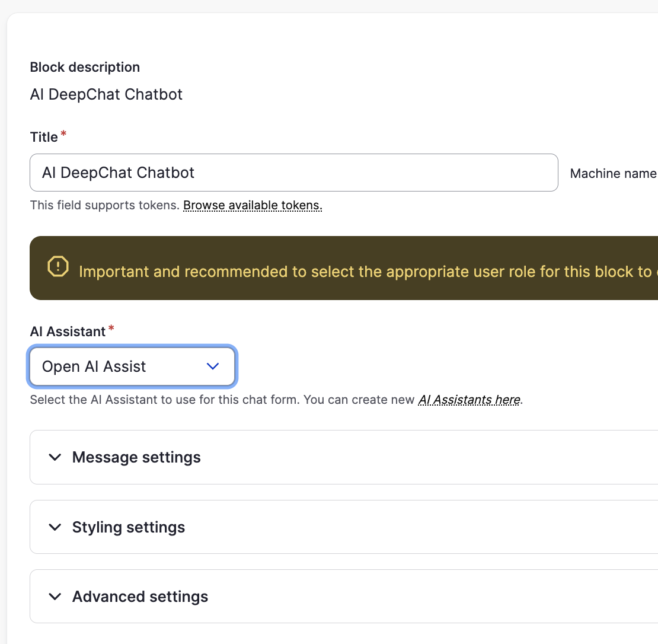Click the warning octagon icon in the banner

[58, 267]
